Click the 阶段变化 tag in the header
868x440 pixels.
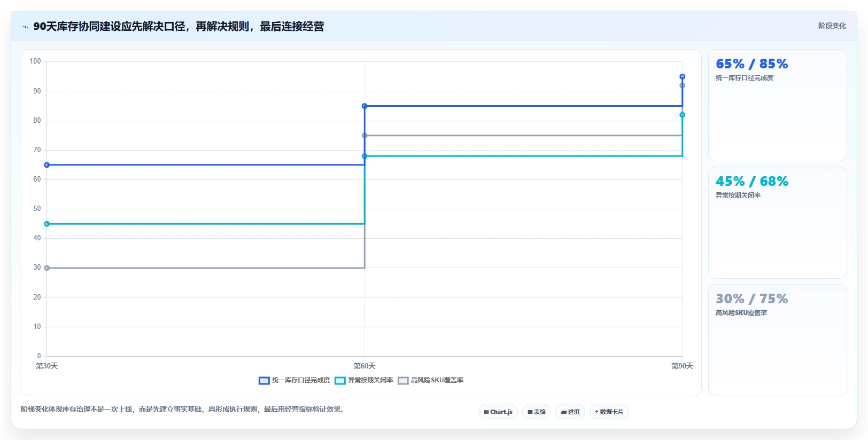coord(832,26)
